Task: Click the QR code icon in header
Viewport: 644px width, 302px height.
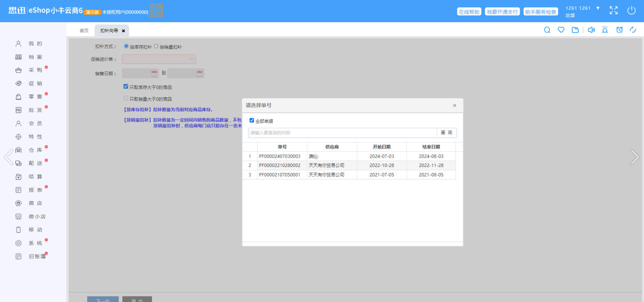Action: click(156, 11)
